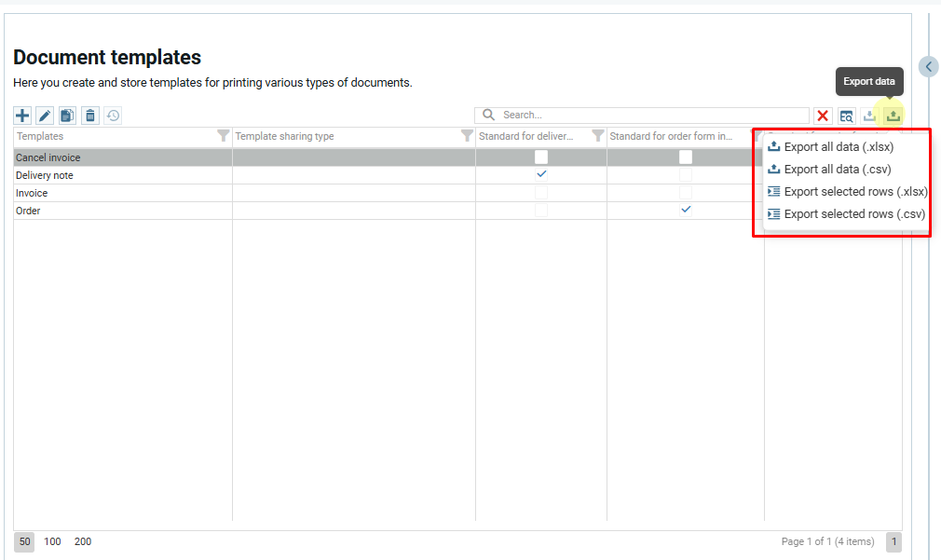Choose Export all data (.xlsx)
The height and width of the screenshot is (560, 941).
(x=839, y=146)
